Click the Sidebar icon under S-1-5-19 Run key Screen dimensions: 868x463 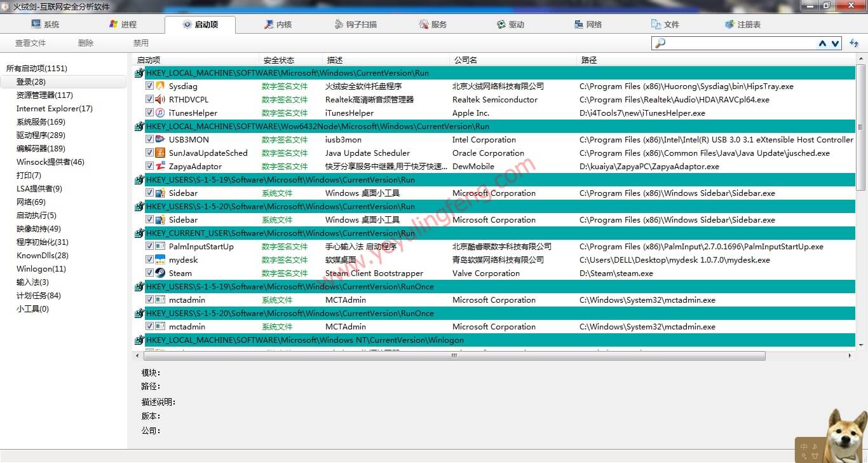160,193
